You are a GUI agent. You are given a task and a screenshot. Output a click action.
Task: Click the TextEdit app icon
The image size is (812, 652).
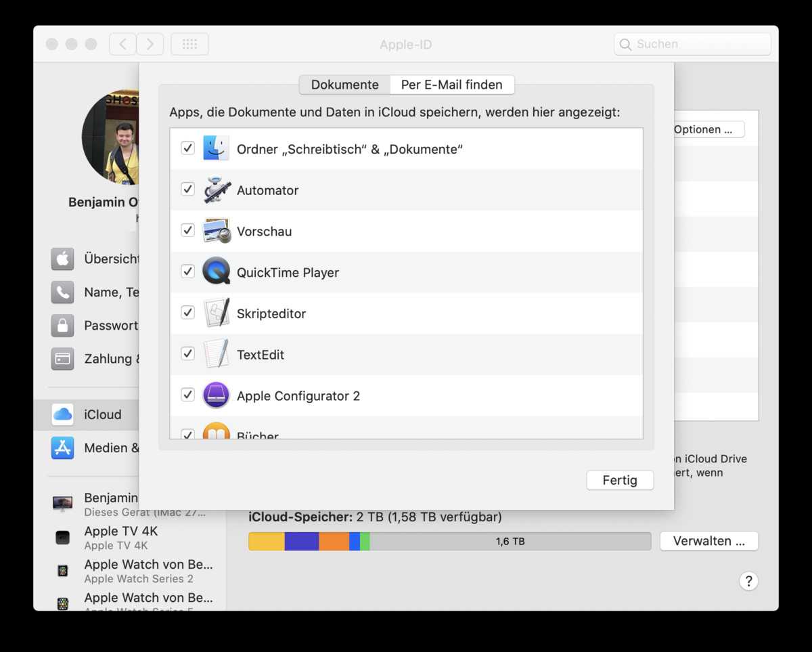point(217,354)
